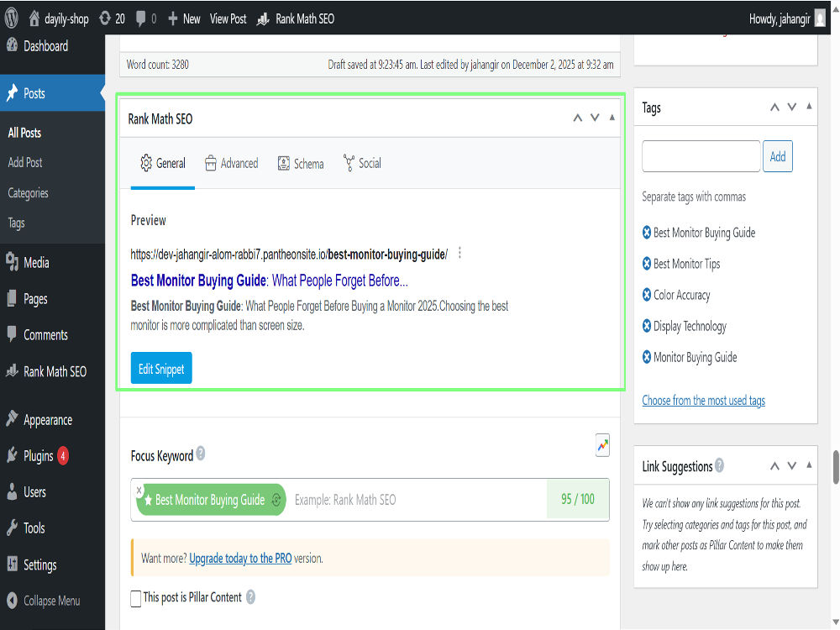Click the Users icon in sidebar

click(x=12, y=491)
